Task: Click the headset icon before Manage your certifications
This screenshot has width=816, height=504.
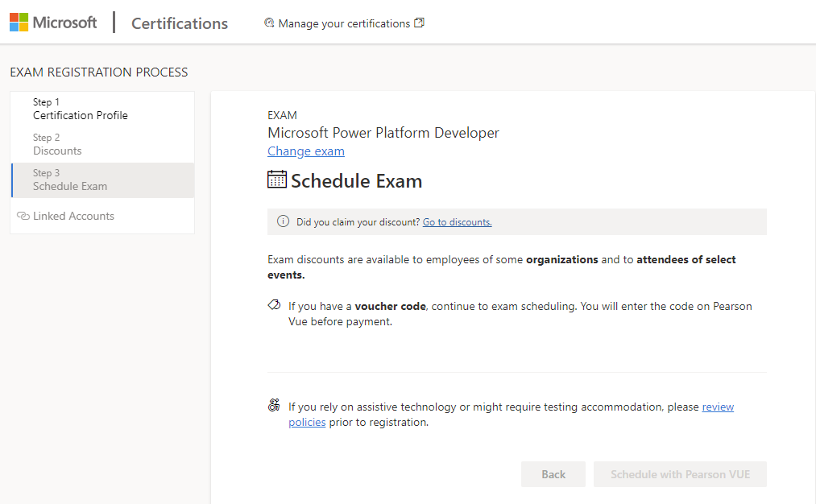Action: (269, 23)
